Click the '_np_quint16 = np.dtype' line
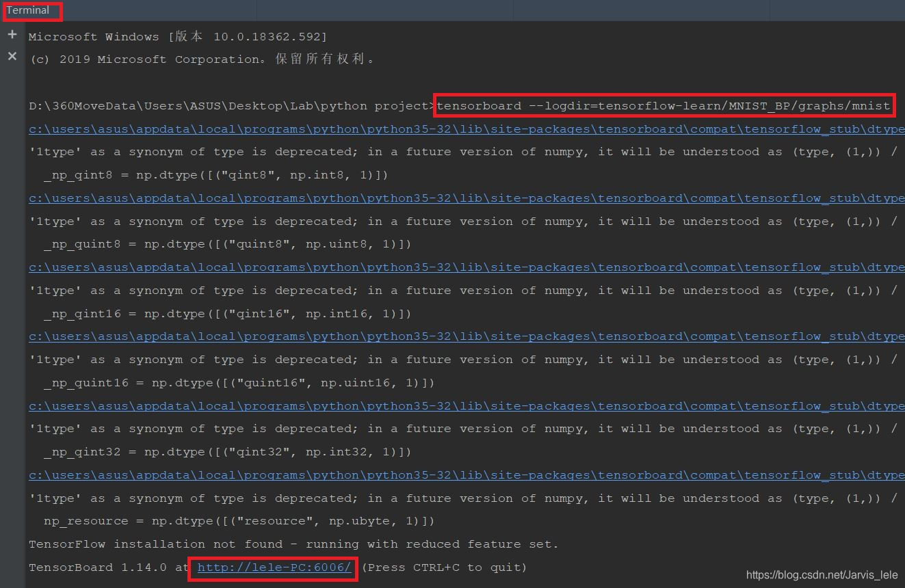The width and height of the screenshot is (905, 588). pyautogui.click(x=239, y=383)
